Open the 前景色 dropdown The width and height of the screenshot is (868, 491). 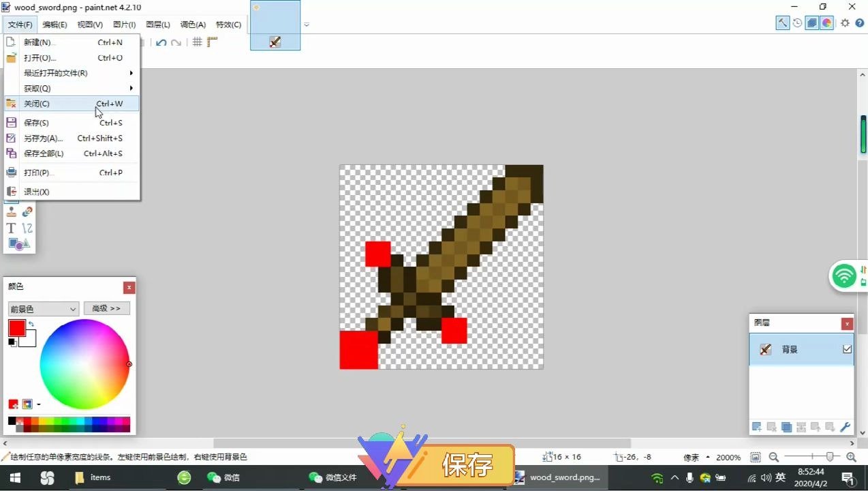pos(44,309)
